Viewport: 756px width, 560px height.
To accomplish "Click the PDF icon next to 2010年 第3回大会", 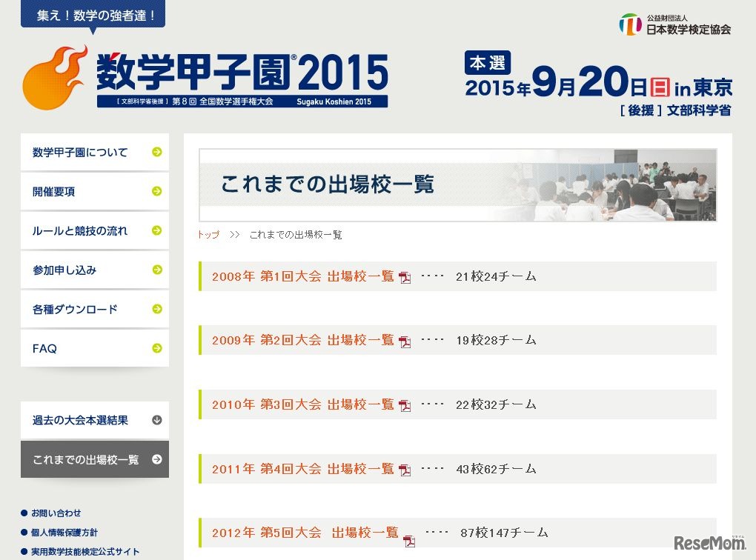I will click(x=404, y=404).
